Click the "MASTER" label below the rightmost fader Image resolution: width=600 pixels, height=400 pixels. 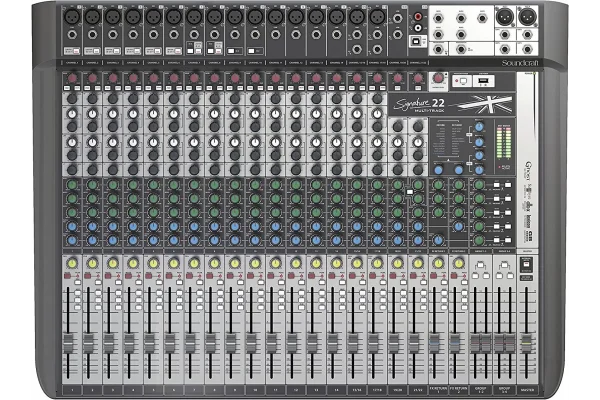pos(526,390)
